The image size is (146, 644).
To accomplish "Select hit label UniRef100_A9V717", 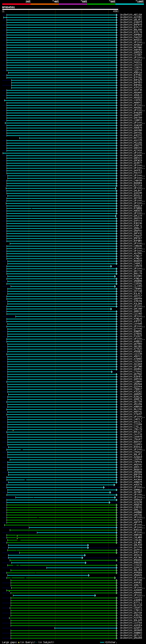I will click(x=131, y=296).
